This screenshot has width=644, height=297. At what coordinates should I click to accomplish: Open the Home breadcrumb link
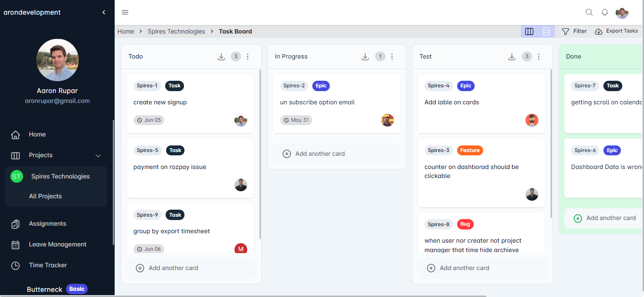click(125, 31)
